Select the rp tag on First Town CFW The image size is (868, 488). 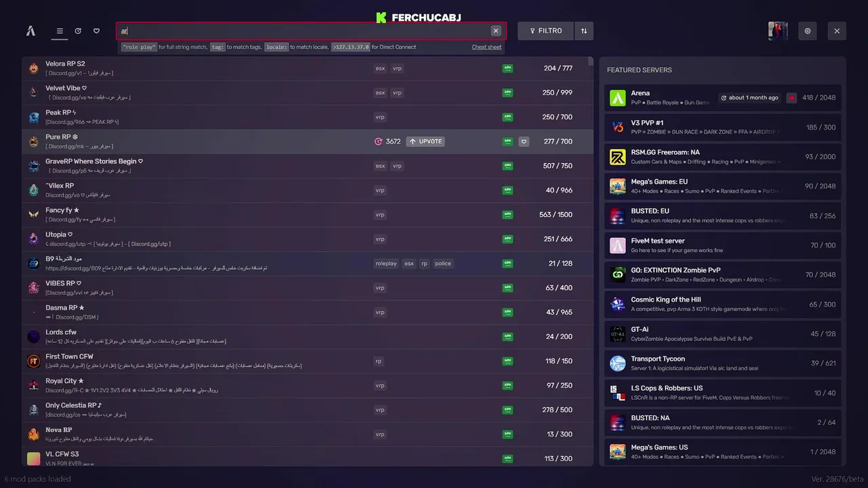click(x=378, y=361)
